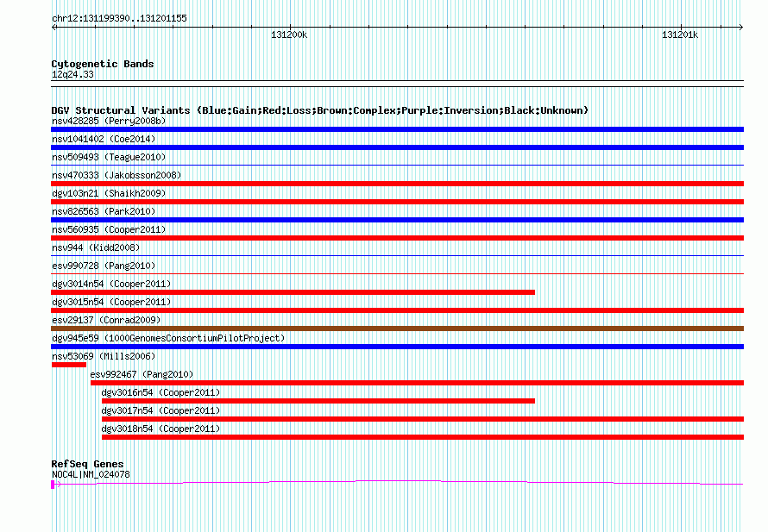Click the nsv428285 (Perry2008b) label
Image resolution: width=768 pixels, height=532 pixels.
[109, 121]
